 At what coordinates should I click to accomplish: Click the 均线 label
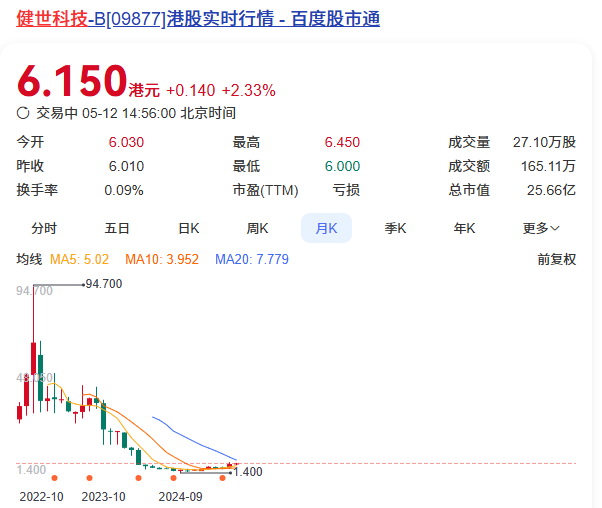[29, 260]
